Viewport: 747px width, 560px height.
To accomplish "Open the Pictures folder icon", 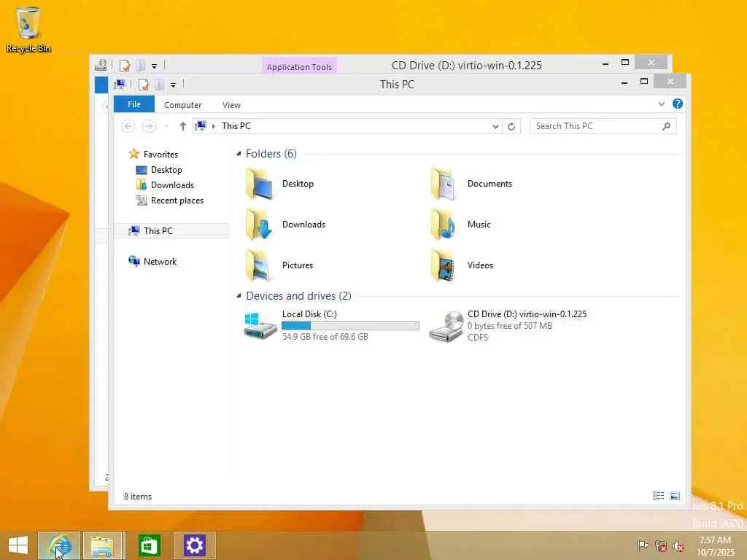I will [x=259, y=265].
